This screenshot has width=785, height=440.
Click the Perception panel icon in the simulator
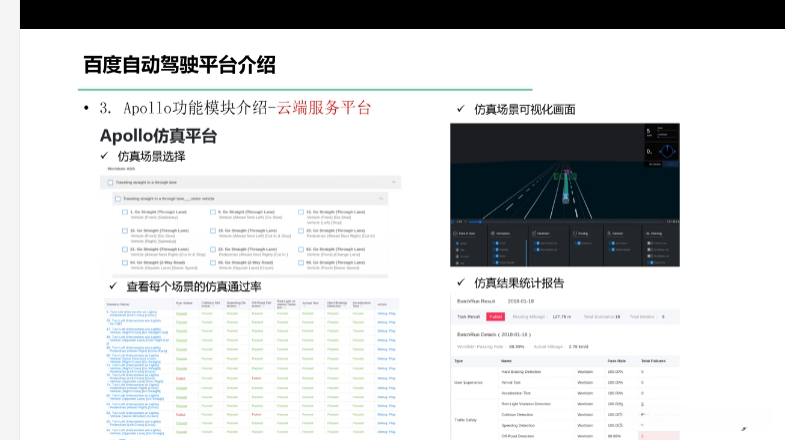point(493,233)
